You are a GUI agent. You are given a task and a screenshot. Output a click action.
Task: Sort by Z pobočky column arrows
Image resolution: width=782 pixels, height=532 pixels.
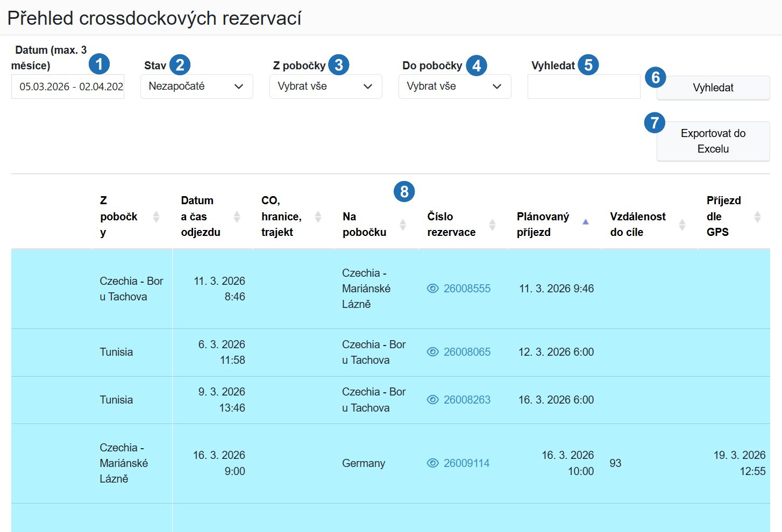[156, 217]
